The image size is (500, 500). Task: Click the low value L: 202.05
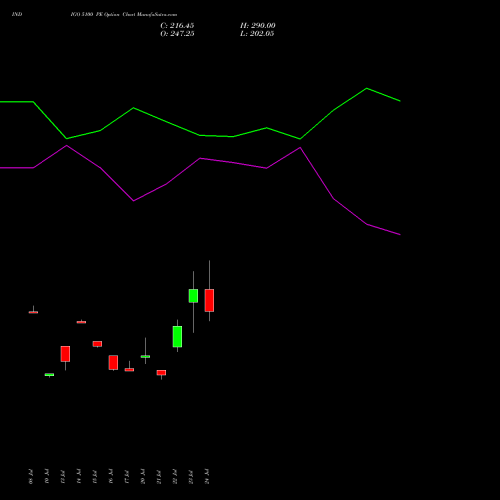pos(257,34)
